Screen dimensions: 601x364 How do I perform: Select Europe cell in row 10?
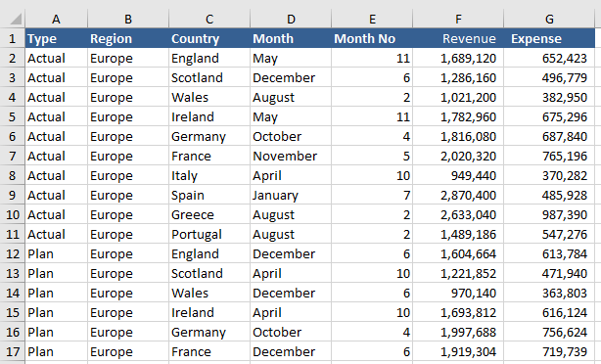[x=128, y=214]
